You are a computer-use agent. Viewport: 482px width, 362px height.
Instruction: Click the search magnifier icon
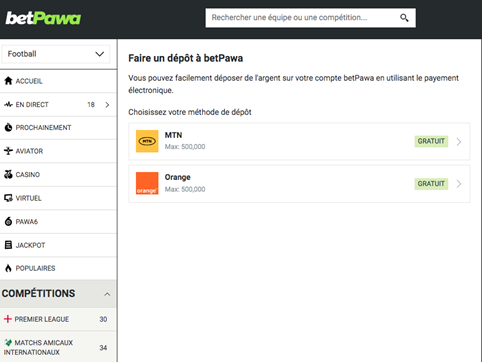coord(404,18)
